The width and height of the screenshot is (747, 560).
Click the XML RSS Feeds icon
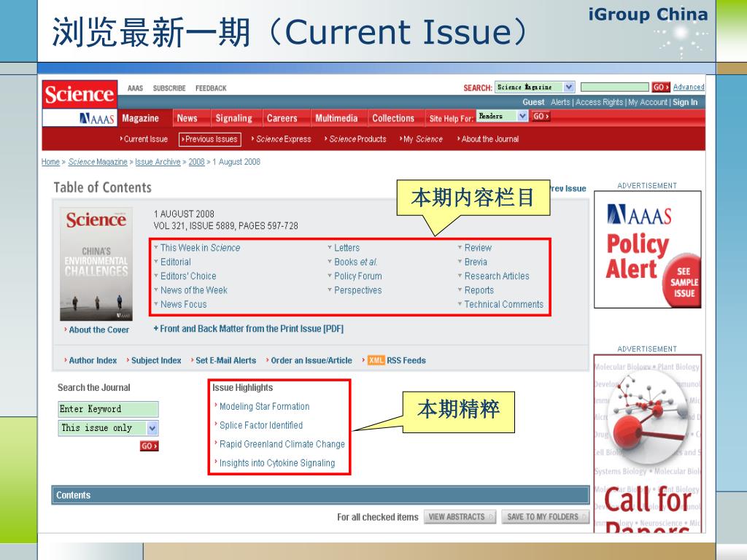[x=376, y=360]
